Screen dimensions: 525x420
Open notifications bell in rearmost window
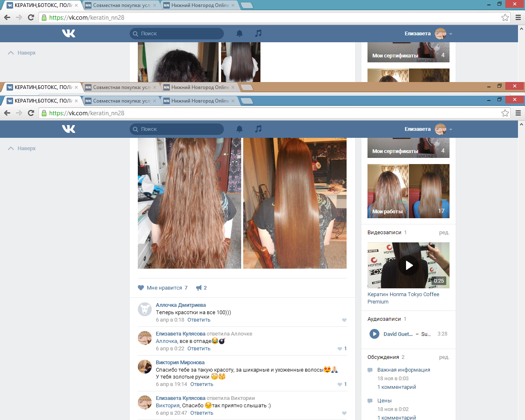(240, 34)
